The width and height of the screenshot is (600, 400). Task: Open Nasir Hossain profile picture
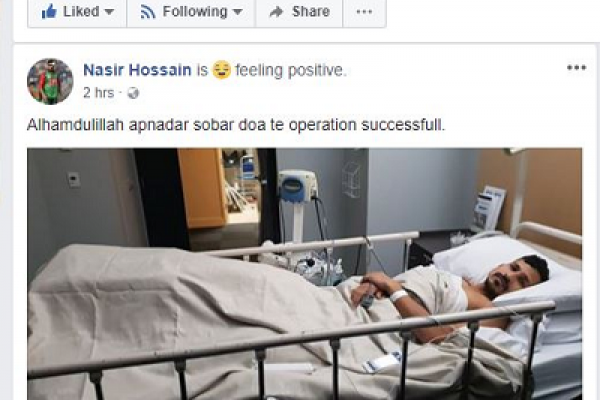click(50, 82)
